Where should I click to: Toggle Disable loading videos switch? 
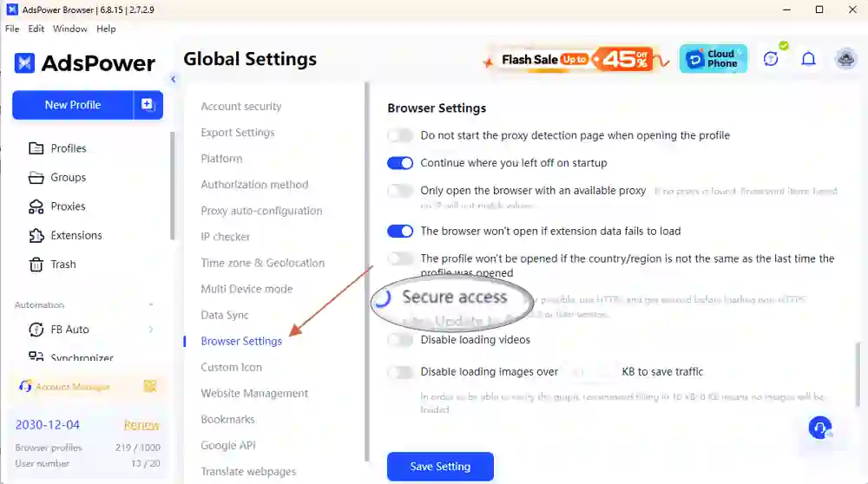(400, 340)
